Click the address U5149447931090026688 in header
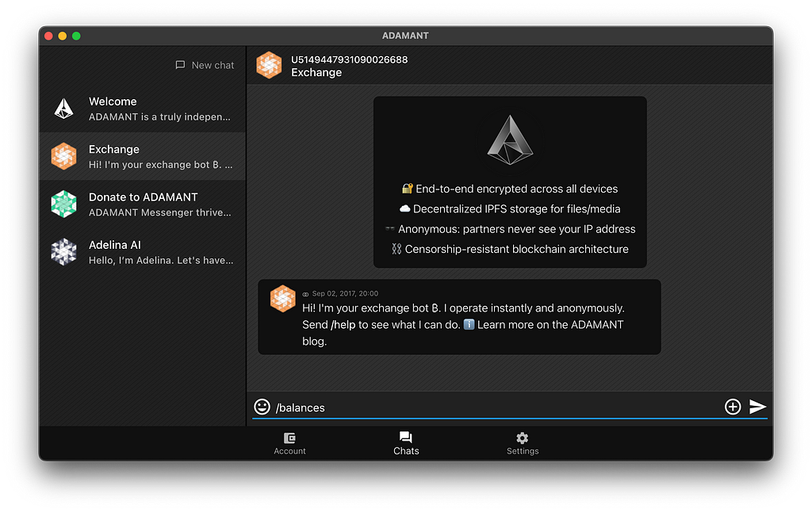This screenshot has width=812, height=512. (x=350, y=59)
